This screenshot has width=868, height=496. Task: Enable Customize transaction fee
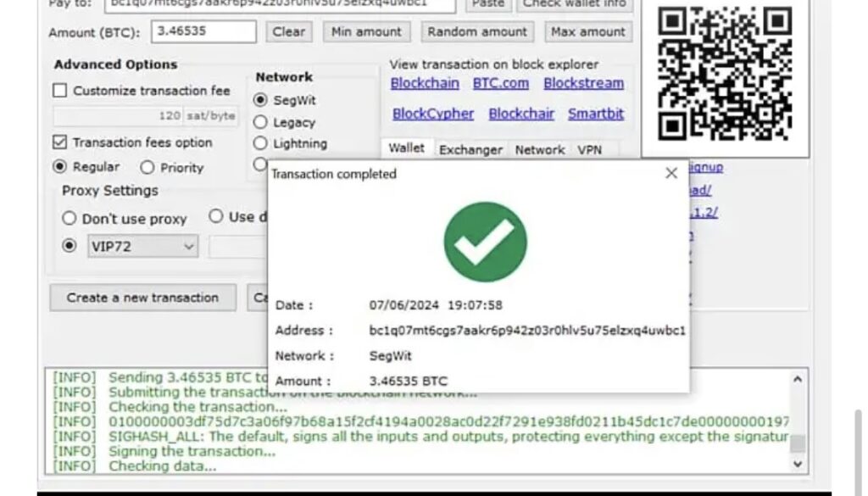[x=59, y=90]
